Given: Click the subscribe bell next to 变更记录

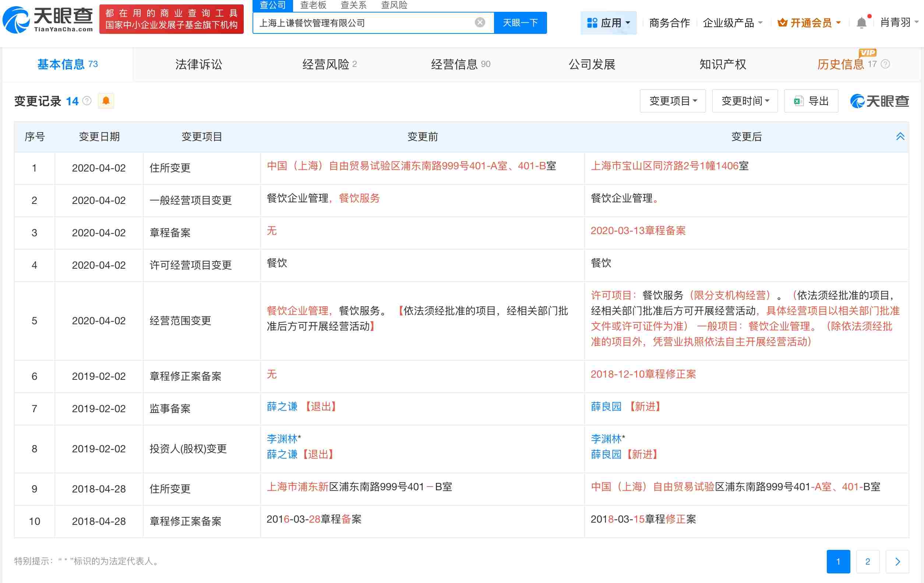Looking at the screenshot, I should click(x=106, y=101).
